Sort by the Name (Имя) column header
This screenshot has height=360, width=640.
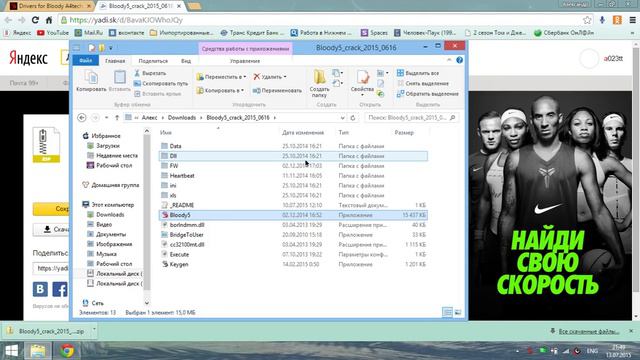coord(166,133)
